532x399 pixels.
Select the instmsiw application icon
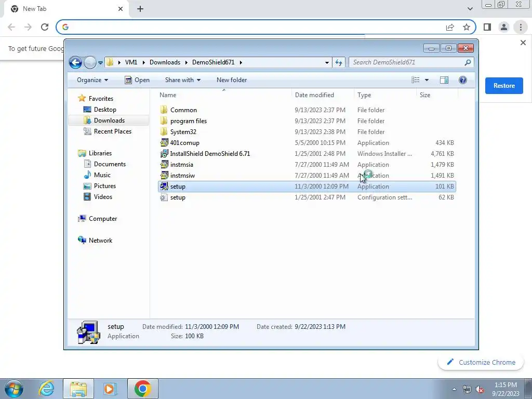[x=164, y=176]
